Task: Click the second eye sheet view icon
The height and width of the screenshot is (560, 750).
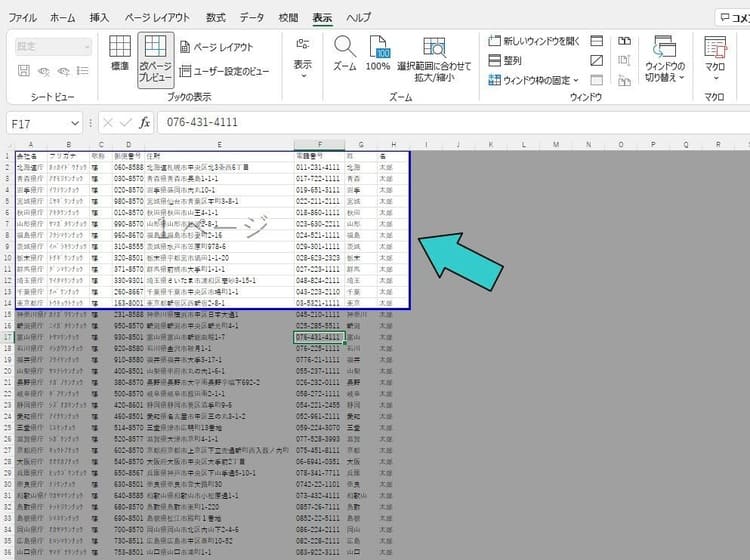Action: [x=63, y=71]
